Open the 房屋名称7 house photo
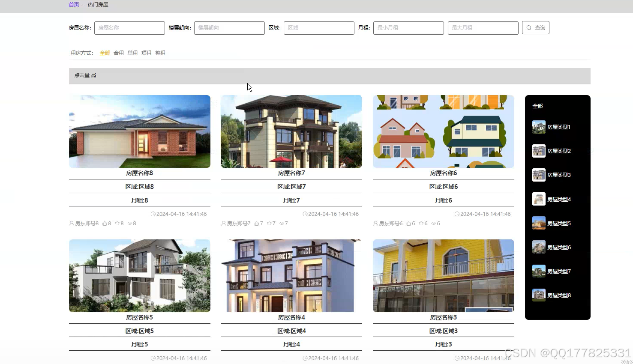The height and width of the screenshot is (364, 633). (291, 131)
